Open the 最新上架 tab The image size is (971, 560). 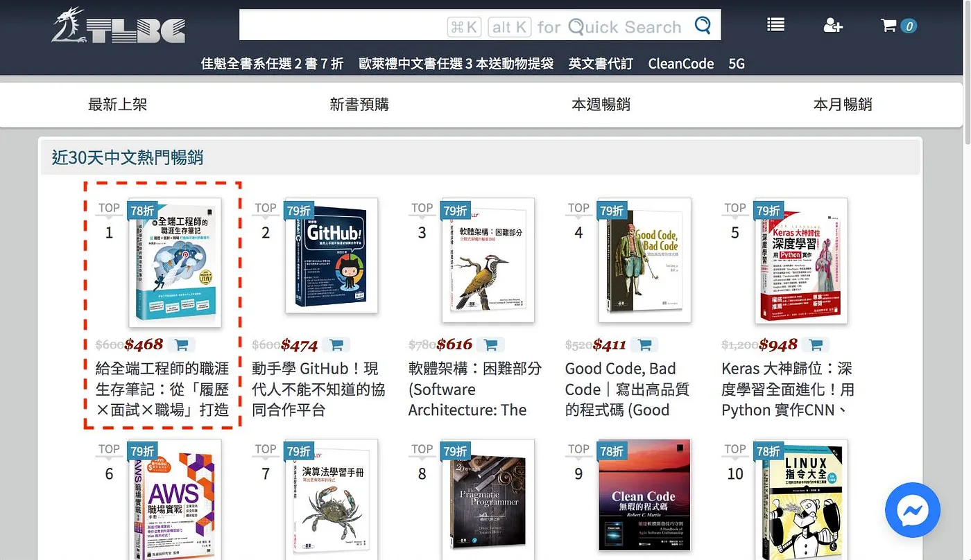coord(117,105)
